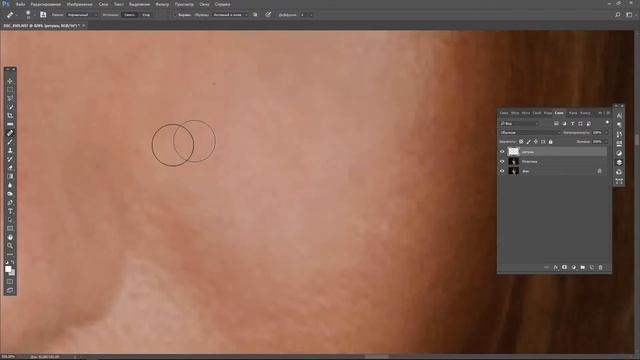This screenshot has height=360, width=640.
Task: Select the Zoom tool
Action: click(10, 246)
